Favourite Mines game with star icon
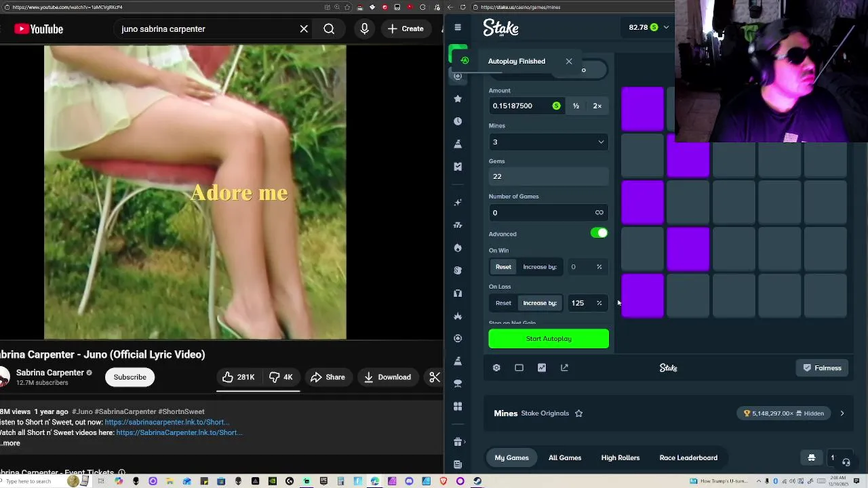Image resolution: width=868 pixels, height=488 pixels. pyautogui.click(x=578, y=413)
